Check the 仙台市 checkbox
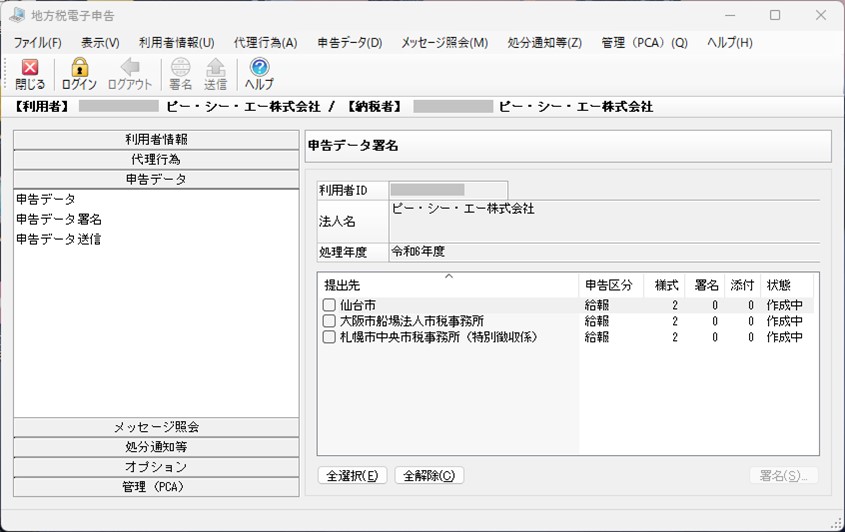The image size is (845, 532). (329, 305)
